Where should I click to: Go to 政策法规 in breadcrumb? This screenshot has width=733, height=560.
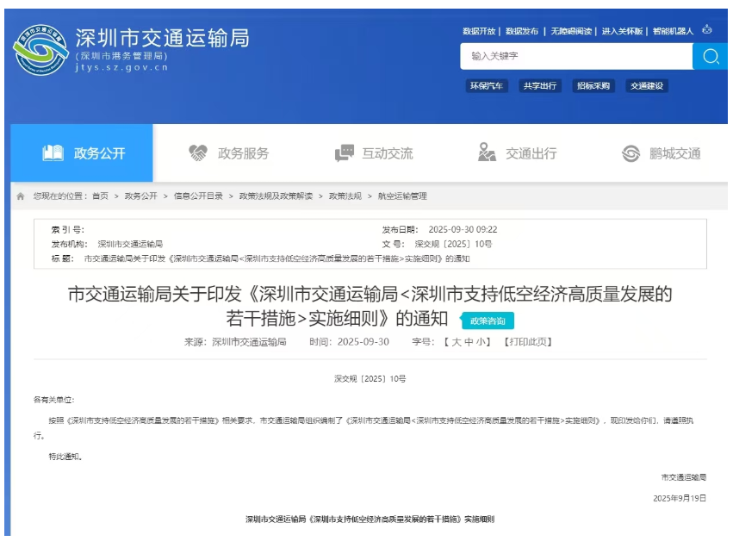click(345, 196)
